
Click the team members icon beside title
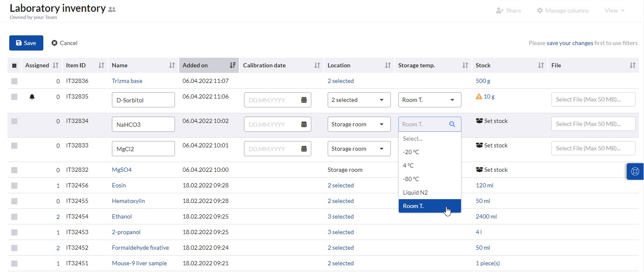[112, 9]
